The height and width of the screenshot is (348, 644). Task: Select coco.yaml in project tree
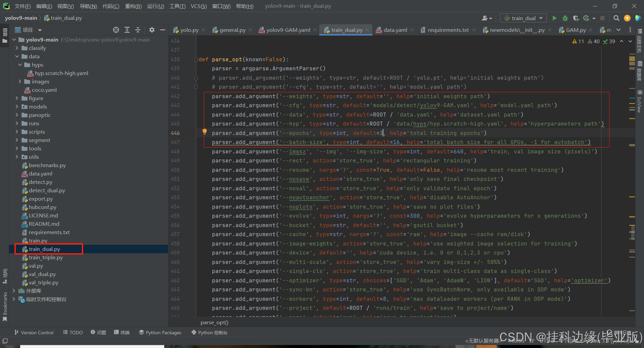[x=44, y=90]
